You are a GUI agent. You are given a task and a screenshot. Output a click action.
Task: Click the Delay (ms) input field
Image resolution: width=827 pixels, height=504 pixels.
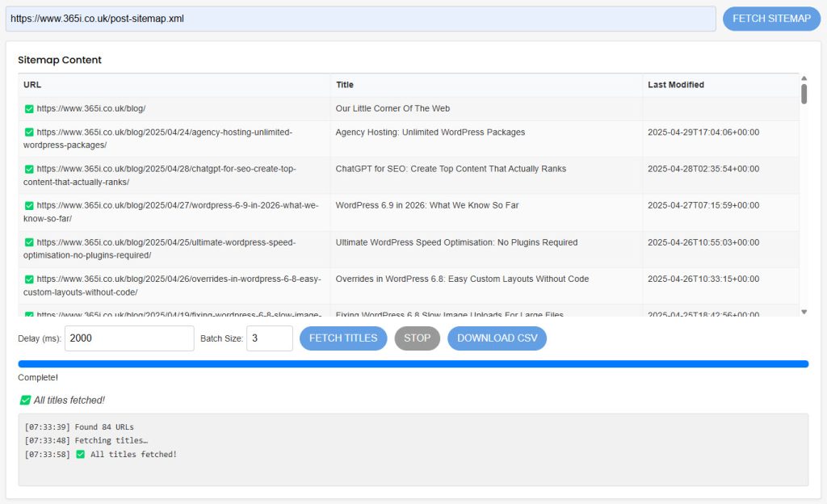(x=129, y=338)
